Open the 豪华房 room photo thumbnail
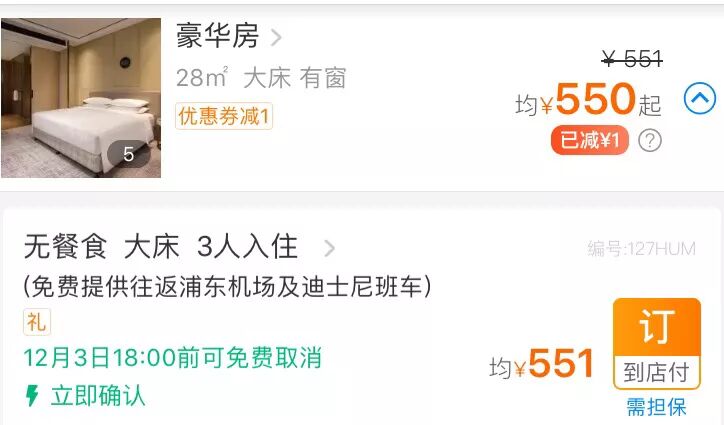Screen dimensions: 724x425 (x=81, y=97)
